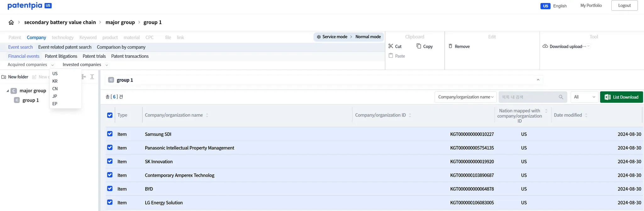This screenshot has width=644, height=211.
Task: Sort by Nation mapped column arrows
Action: pyautogui.click(x=546, y=111)
